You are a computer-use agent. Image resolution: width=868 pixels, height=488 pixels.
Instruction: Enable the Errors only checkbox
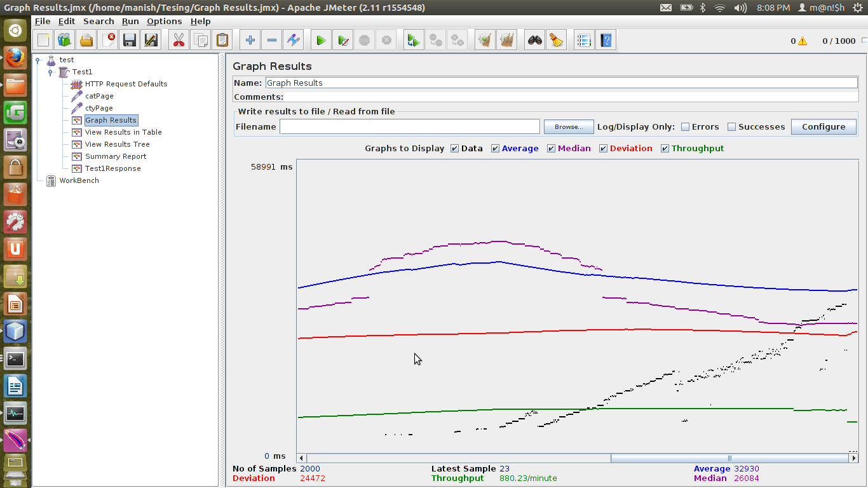(685, 127)
